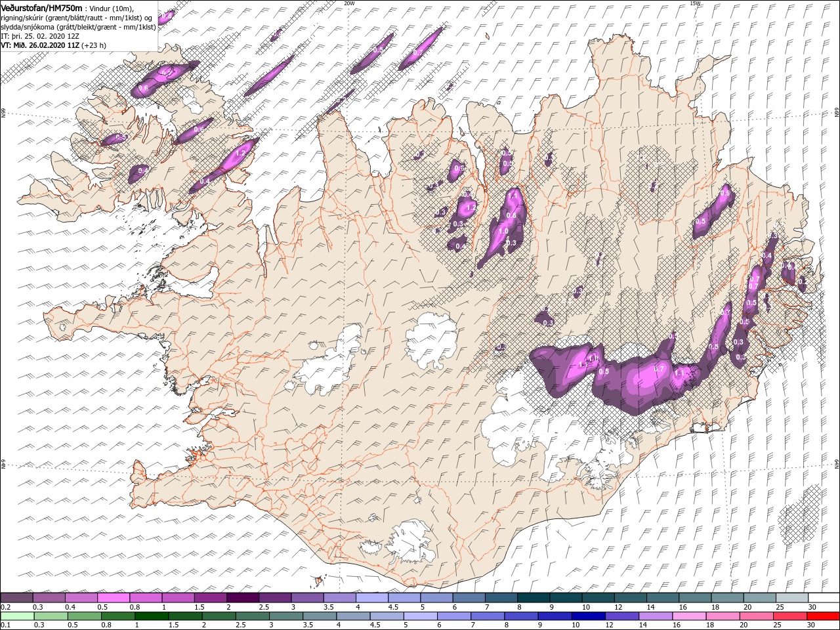The height and width of the screenshot is (630, 840).
Task: Pick the upper-scale pink swatch between 0.5 and 0.8
Action: coord(114,598)
